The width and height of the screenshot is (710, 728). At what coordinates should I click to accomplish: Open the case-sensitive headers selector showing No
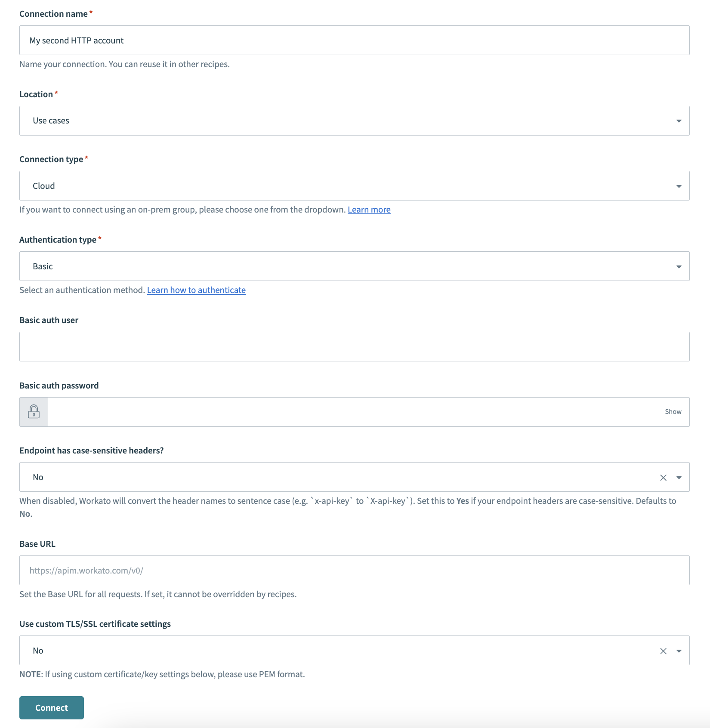[x=301, y=477]
